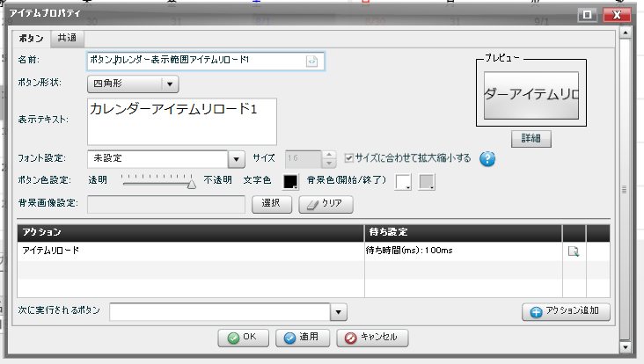The image size is (644, 364).
Task: Click the scrollbar down arrow
Action: coord(626,347)
